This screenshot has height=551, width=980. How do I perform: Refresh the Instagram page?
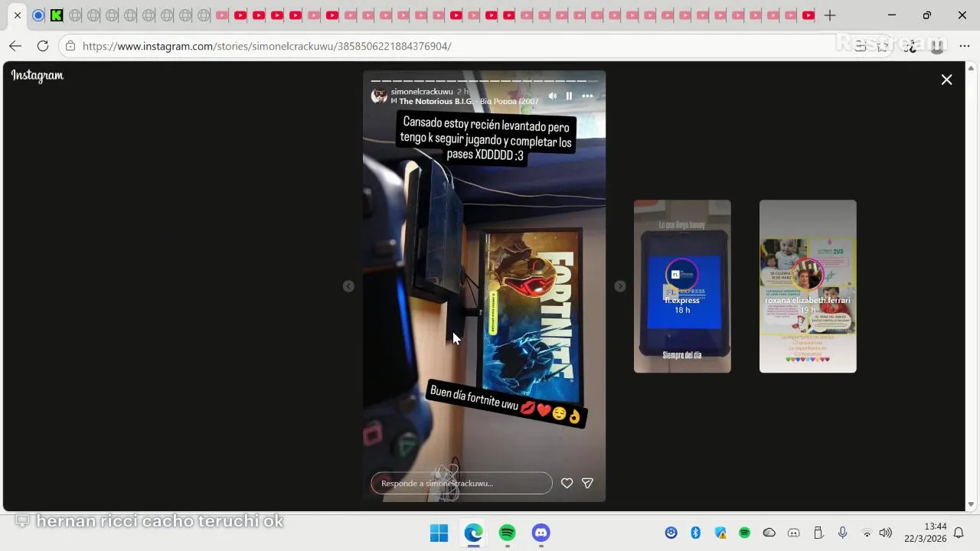pyautogui.click(x=43, y=46)
